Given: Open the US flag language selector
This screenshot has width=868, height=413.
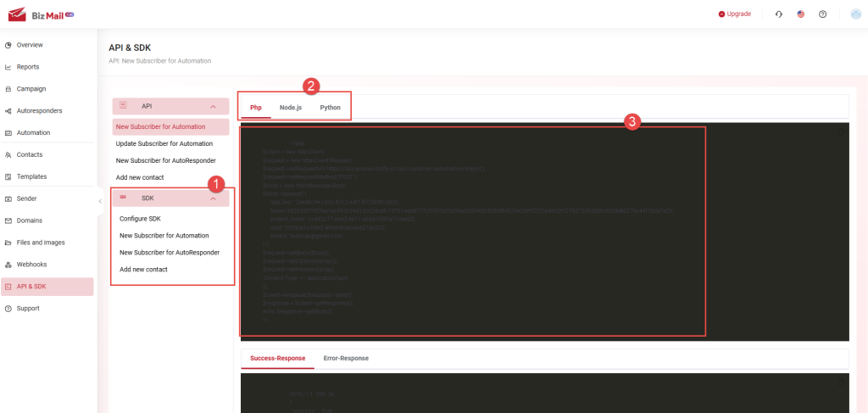Looking at the screenshot, I should pyautogui.click(x=801, y=14).
